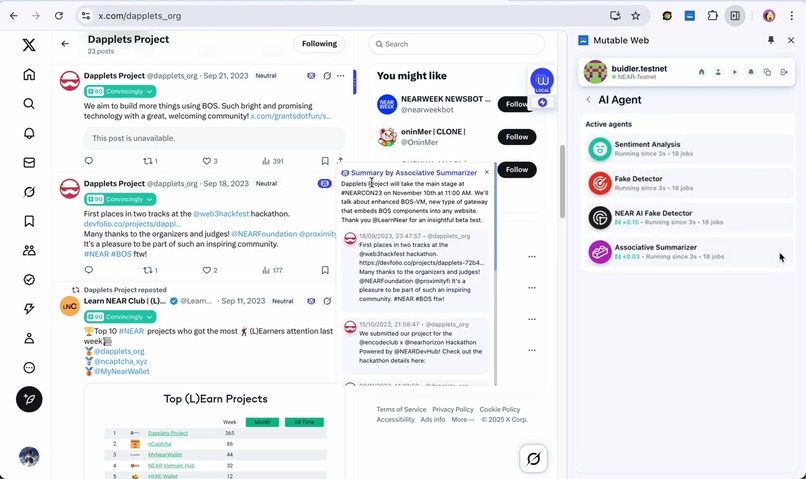
Task: Open home icon in buidler.testnet card
Action: pos(702,72)
